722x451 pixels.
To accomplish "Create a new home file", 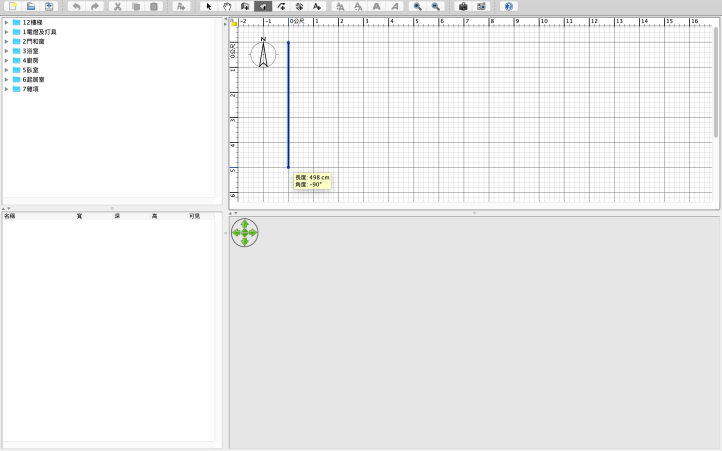I will tap(13, 6).
